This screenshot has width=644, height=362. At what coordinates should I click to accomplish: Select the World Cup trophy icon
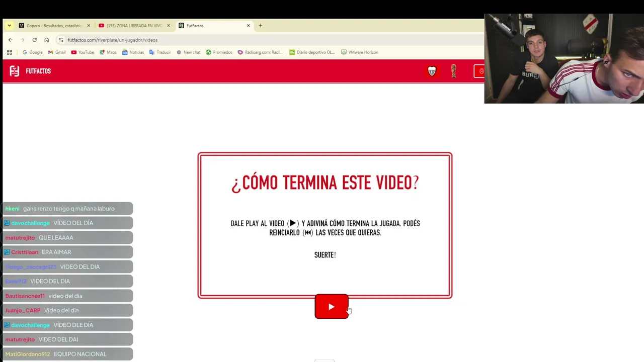tap(453, 71)
